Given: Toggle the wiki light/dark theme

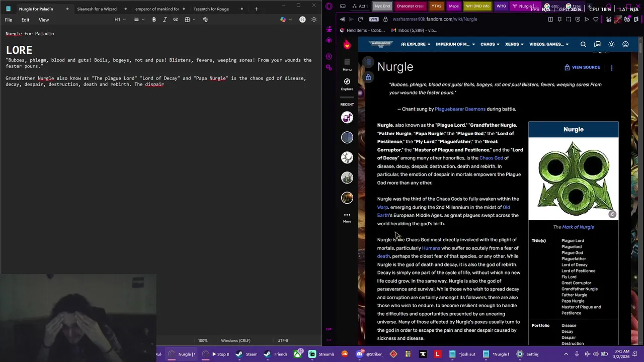Looking at the screenshot, I should coord(611,44).
